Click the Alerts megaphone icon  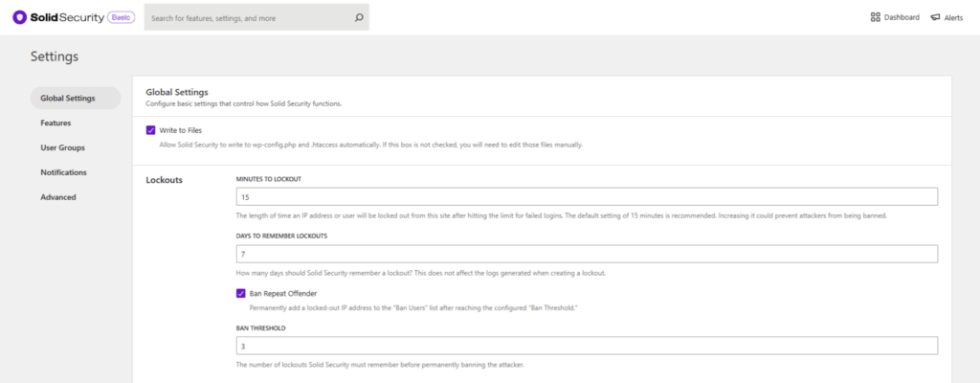pyautogui.click(x=935, y=17)
